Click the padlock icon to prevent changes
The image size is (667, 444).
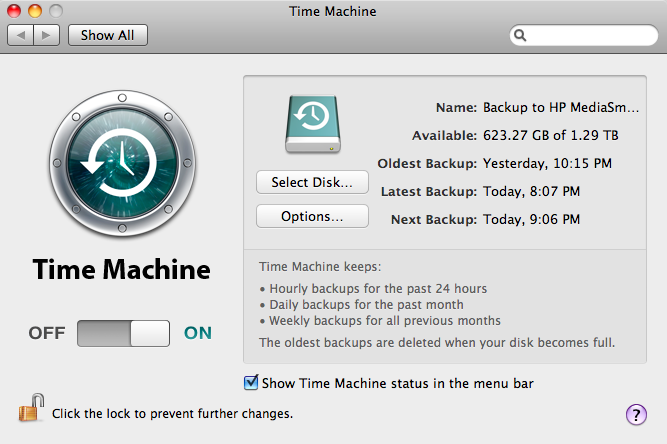click(x=31, y=408)
